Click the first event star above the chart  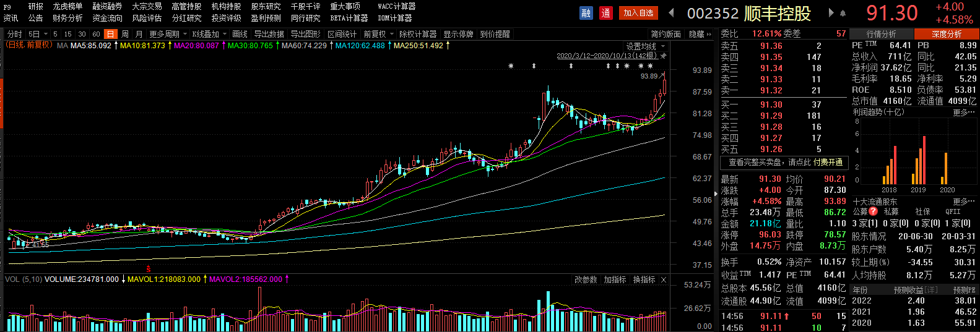511,66
